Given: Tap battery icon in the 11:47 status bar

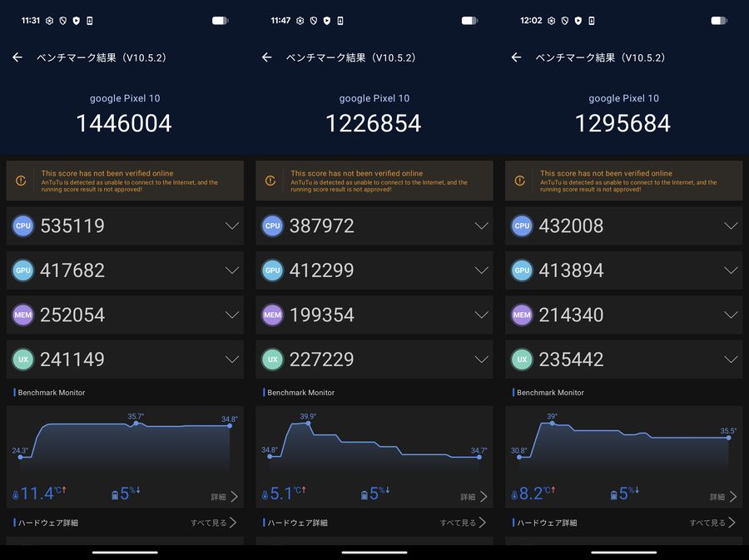Looking at the screenshot, I should click(x=469, y=21).
